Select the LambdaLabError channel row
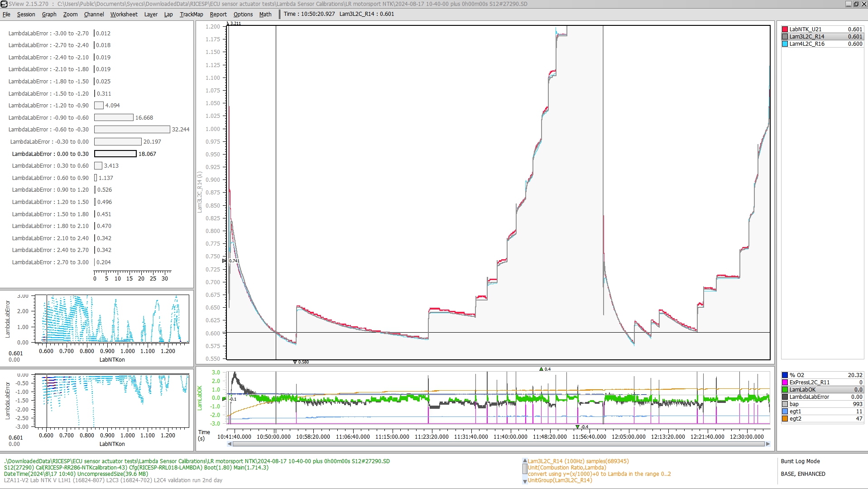 809,397
